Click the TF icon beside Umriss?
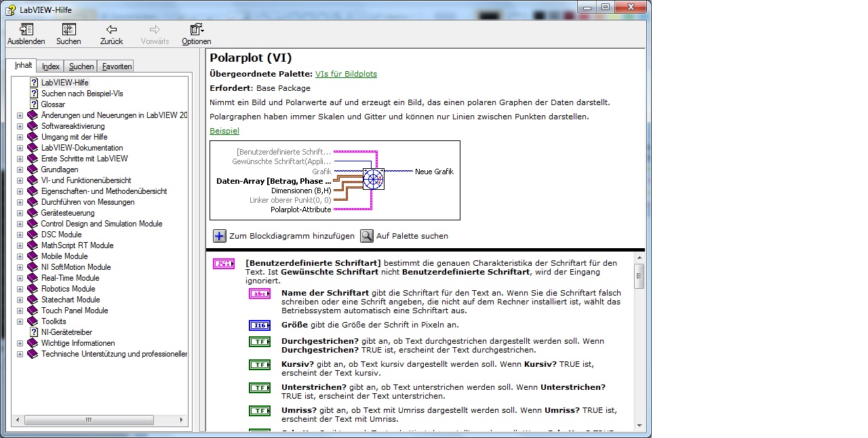Screen dimensions: 868x438 (x=260, y=411)
